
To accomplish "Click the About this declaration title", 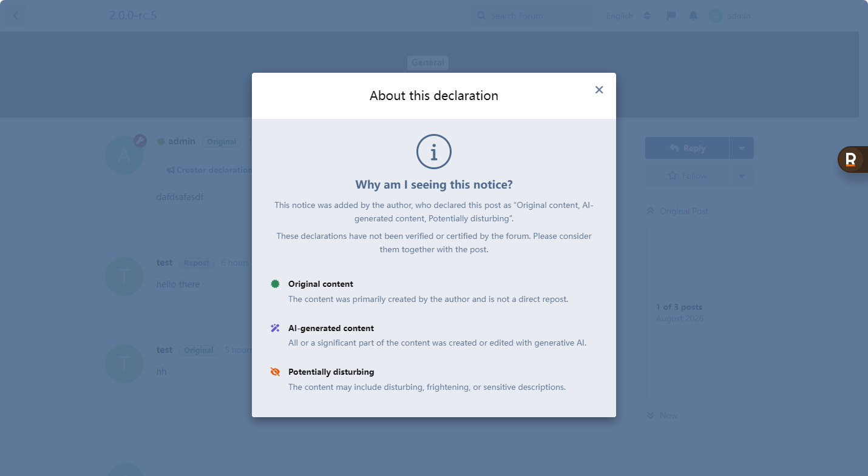I will (434, 96).
